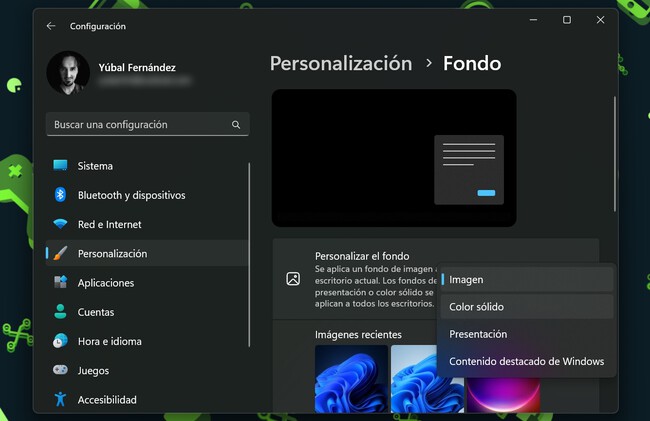Open Sistema settings via monitor icon

pos(60,166)
